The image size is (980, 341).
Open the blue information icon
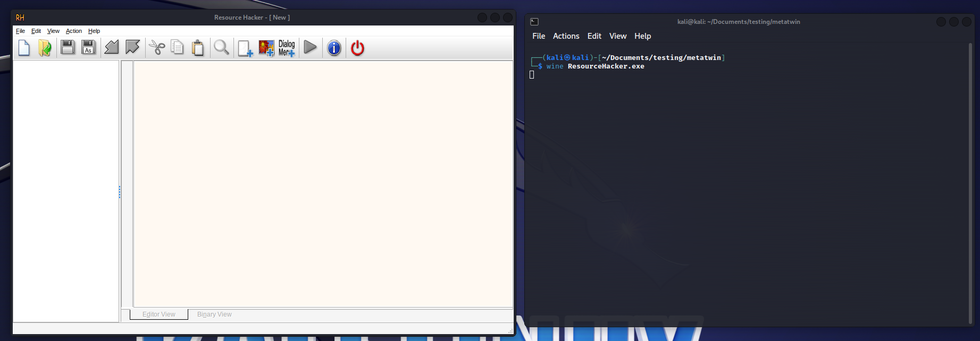click(x=334, y=48)
